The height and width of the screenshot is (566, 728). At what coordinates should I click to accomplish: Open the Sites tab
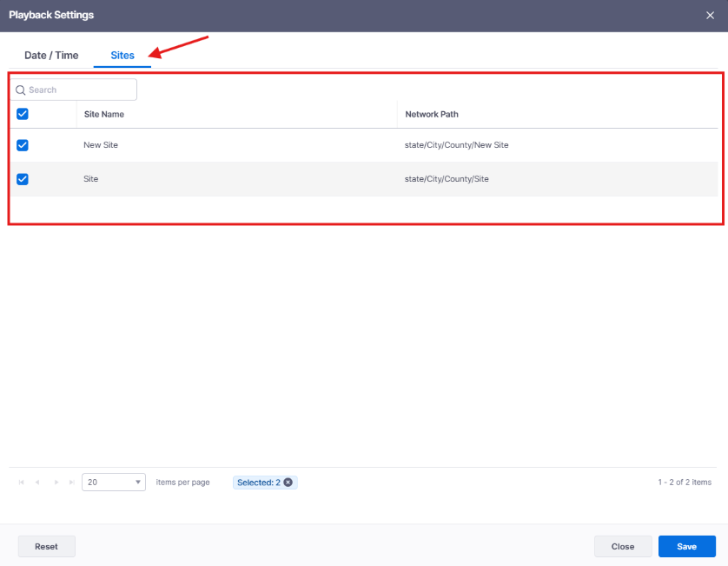pyautogui.click(x=122, y=56)
